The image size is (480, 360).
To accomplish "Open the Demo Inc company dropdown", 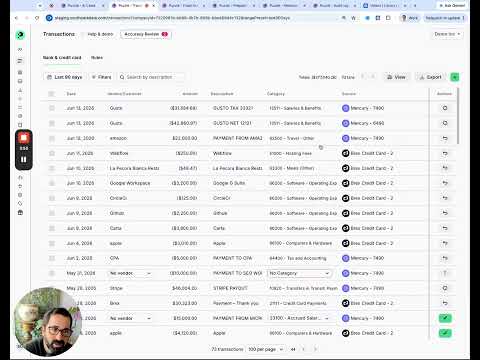I will [447, 34].
